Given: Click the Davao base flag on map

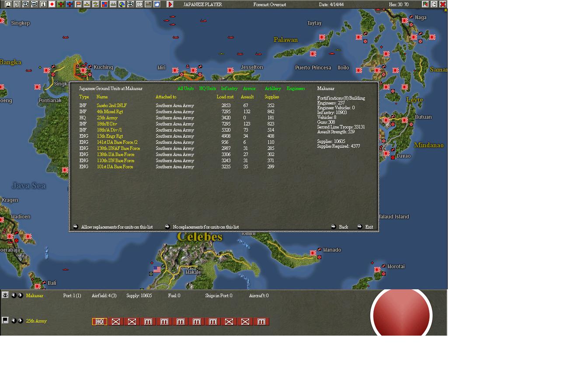Looking at the screenshot, I should pos(387,154).
